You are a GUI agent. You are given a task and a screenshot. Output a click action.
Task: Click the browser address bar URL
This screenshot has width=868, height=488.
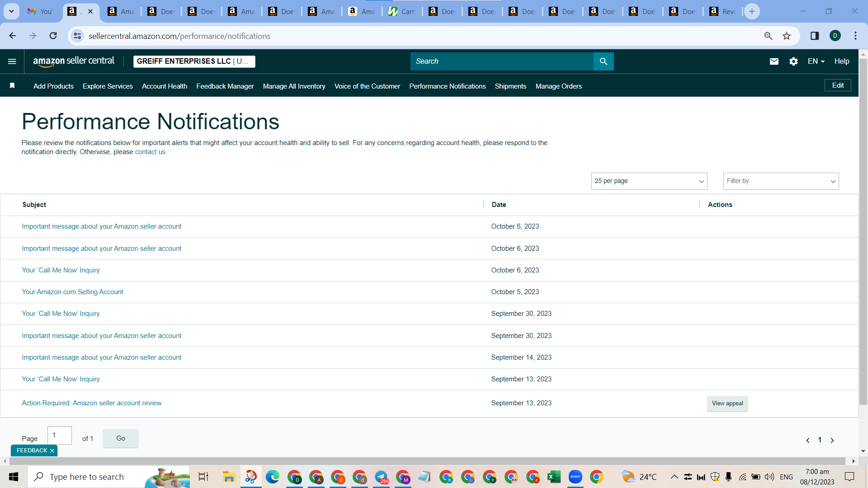point(179,36)
